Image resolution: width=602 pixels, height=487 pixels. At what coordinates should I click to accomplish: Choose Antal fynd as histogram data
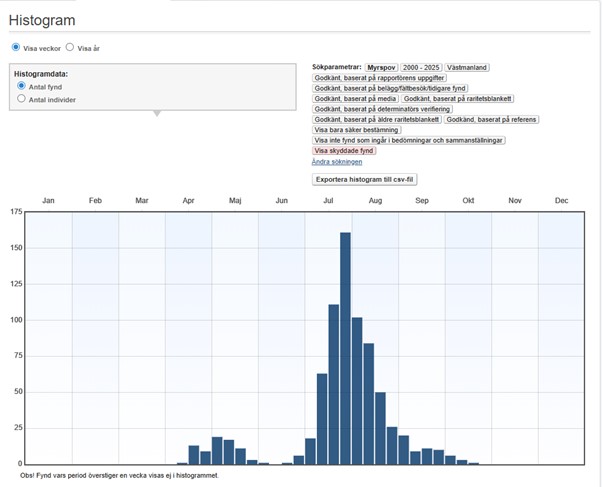[21, 87]
